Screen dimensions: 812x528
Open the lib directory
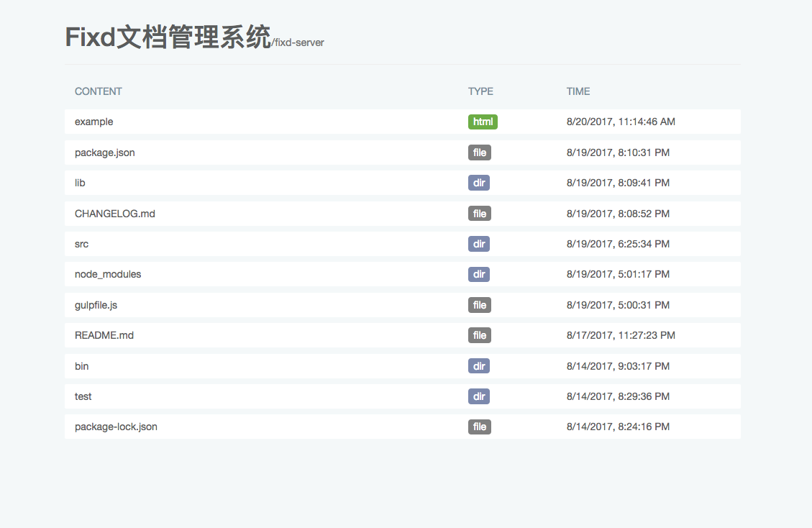(x=80, y=183)
